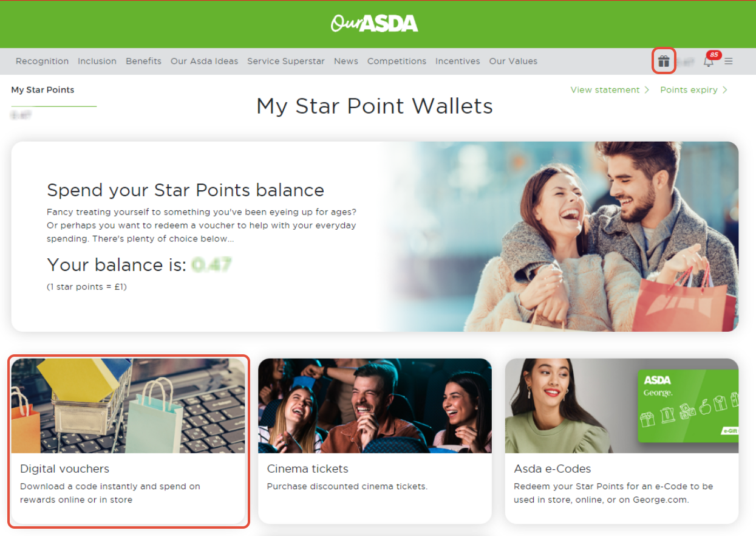Open the Cinema tickets card image
This screenshot has width=756, height=536.
coord(375,405)
